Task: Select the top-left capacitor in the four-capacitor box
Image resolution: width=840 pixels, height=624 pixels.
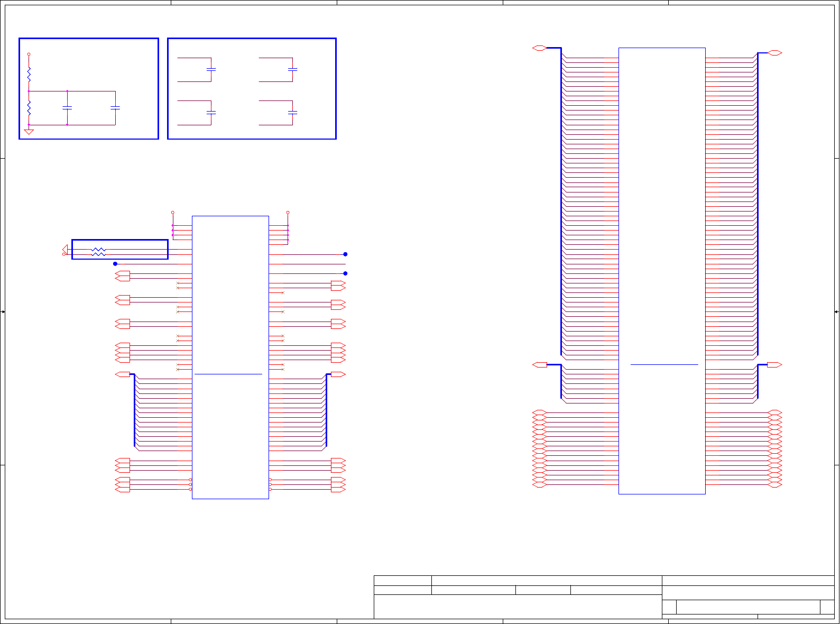Action: pos(211,69)
